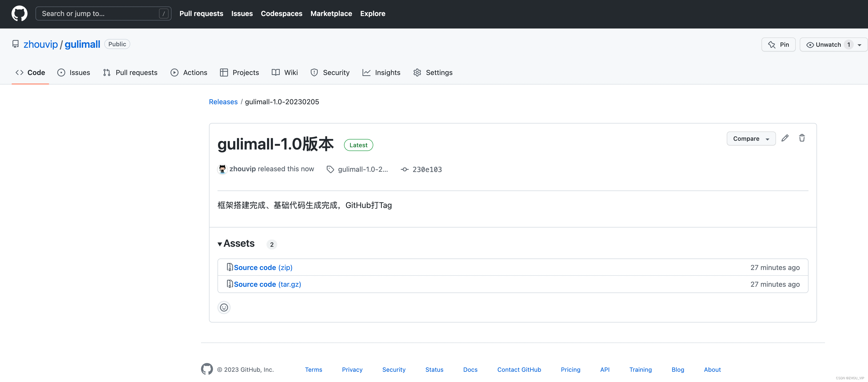Viewport: 868px width, 382px height.
Task: Download Source code (tar.gz) asset
Action: [x=267, y=284]
